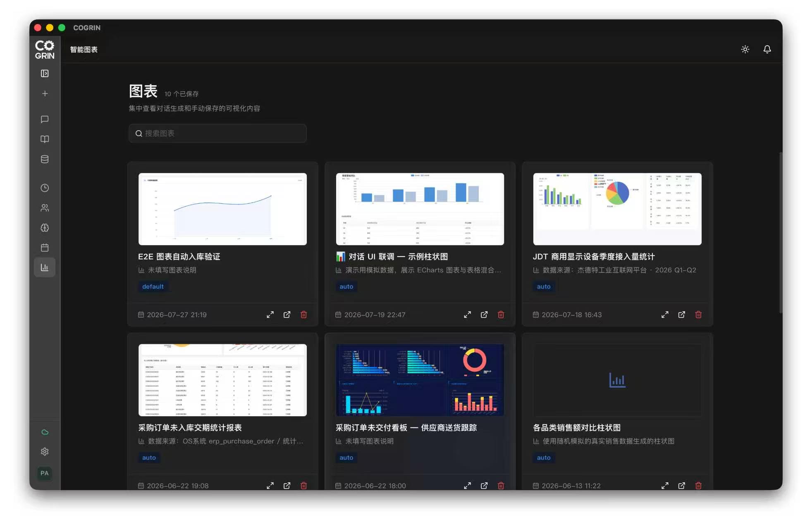
Task: Delete the JDT 商用显示设备 chart
Action: tap(698, 315)
